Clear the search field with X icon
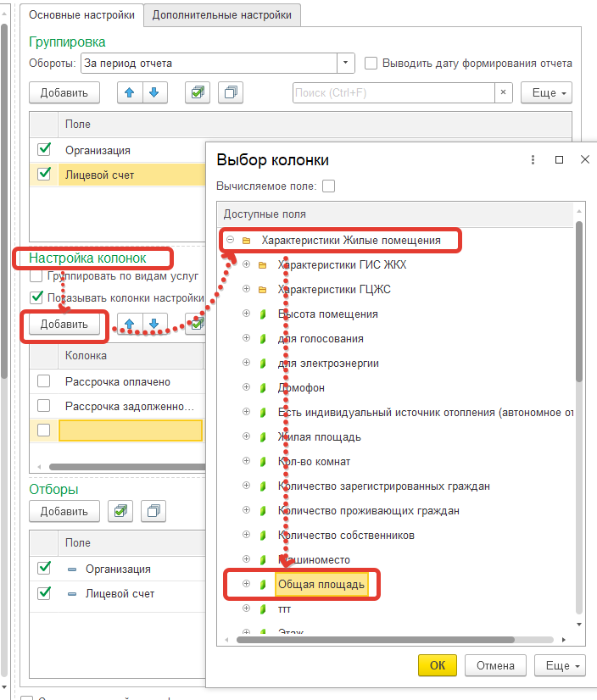Image resolution: width=597 pixels, height=700 pixels. pos(503,92)
